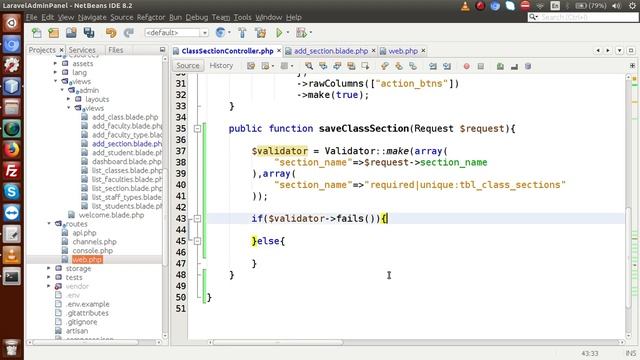Screen dimensions: 640x360
Task: Click the Debug Project toolbar icon
Action: [302, 33]
